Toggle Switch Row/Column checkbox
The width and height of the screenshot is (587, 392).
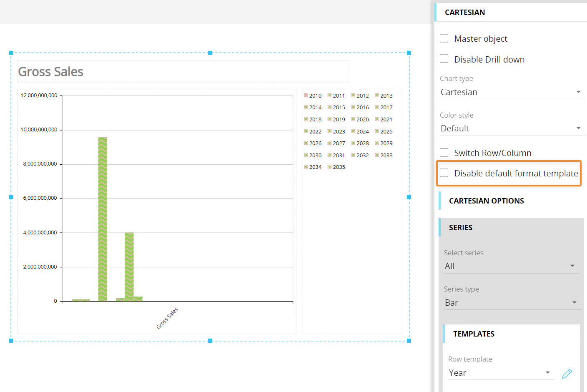[444, 153]
